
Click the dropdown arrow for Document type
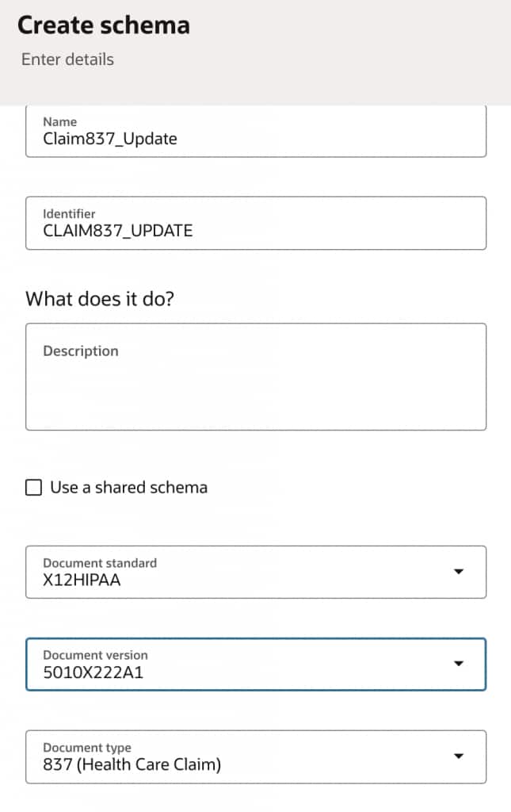point(458,756)
